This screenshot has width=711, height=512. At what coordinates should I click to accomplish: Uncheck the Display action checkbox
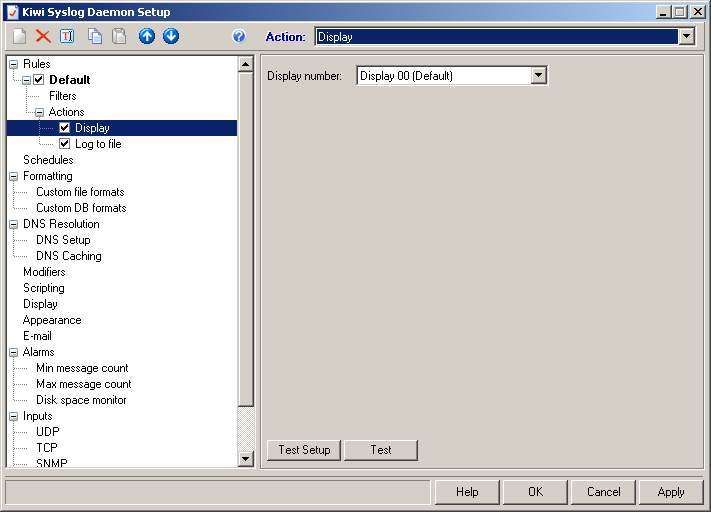[65, 128]
